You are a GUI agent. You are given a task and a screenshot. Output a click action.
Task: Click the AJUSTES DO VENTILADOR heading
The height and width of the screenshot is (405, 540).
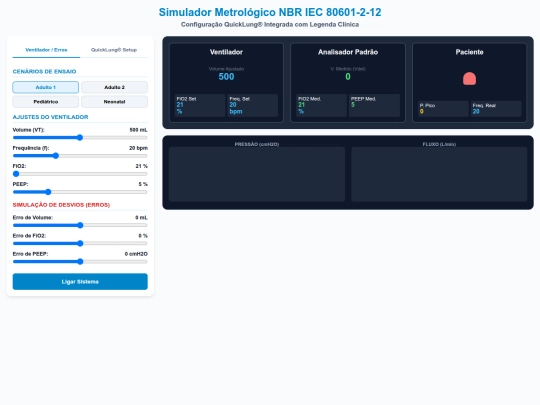pyautogui.click(x=50, y=117)
